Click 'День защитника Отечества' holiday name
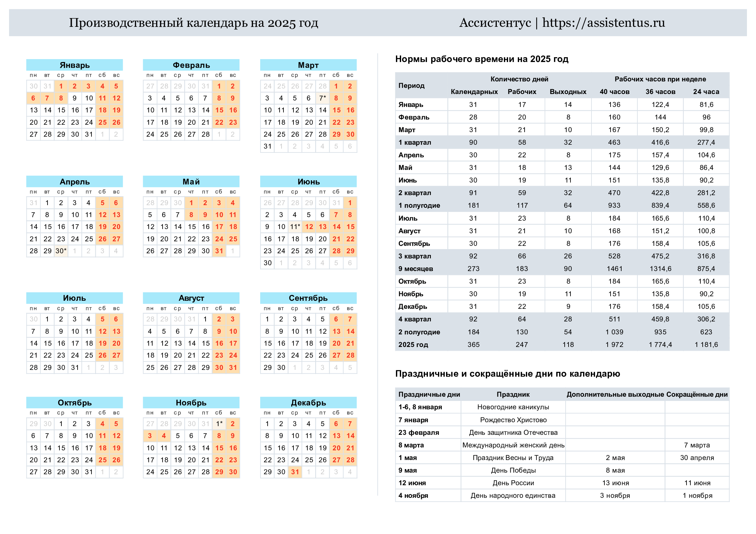 coord(513,432)
